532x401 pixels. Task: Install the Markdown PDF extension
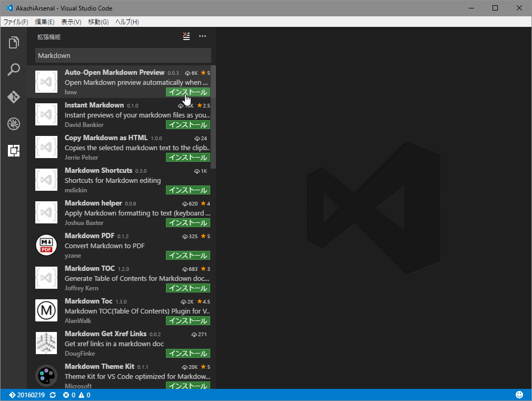point(188,255)
